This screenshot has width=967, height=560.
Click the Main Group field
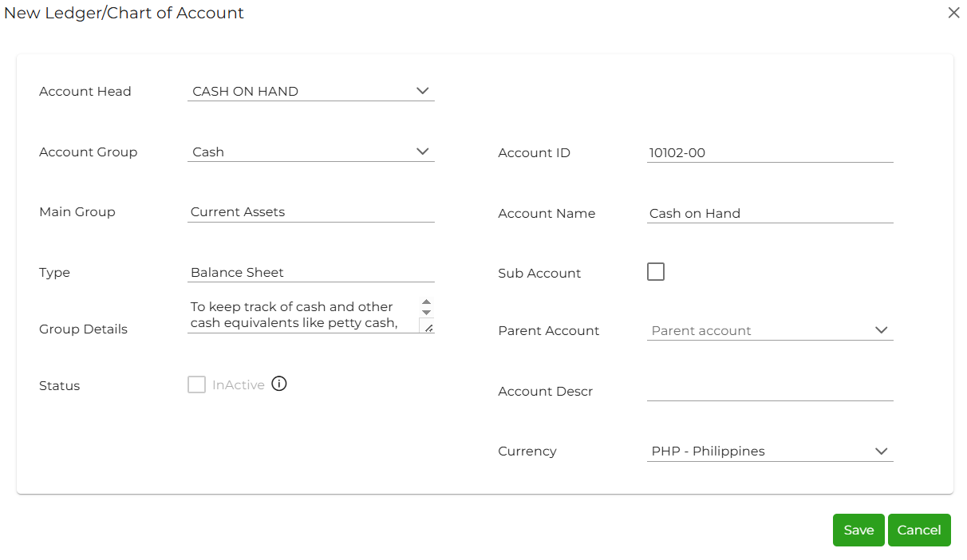click(x=310, y=211)
